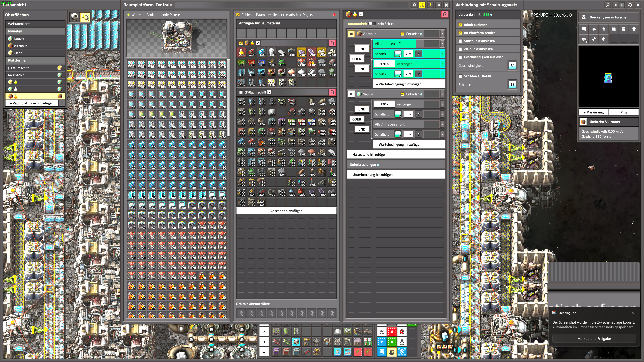Click the reset view circular arrow icon
Screen dimensions: 644x362
pyautogui.click(x=630, y=5)
